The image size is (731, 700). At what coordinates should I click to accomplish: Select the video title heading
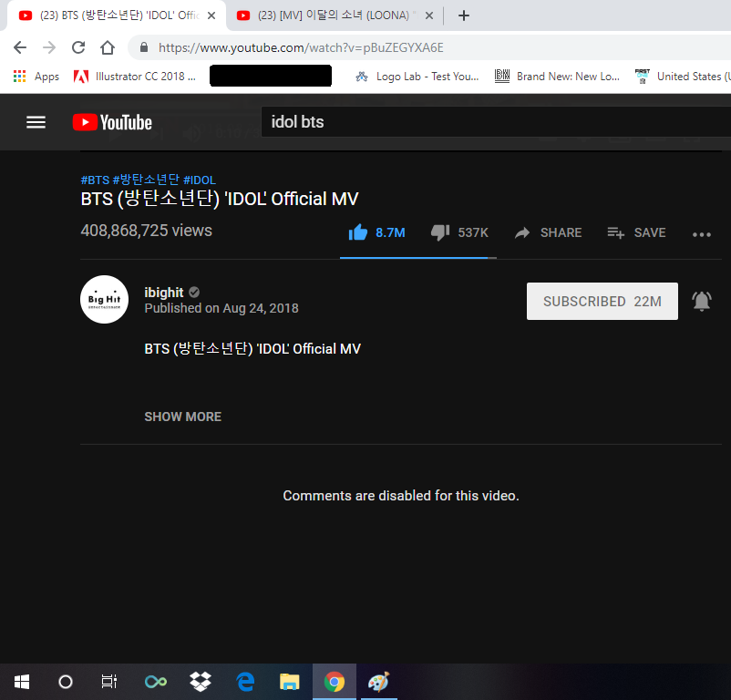(220, 199)
